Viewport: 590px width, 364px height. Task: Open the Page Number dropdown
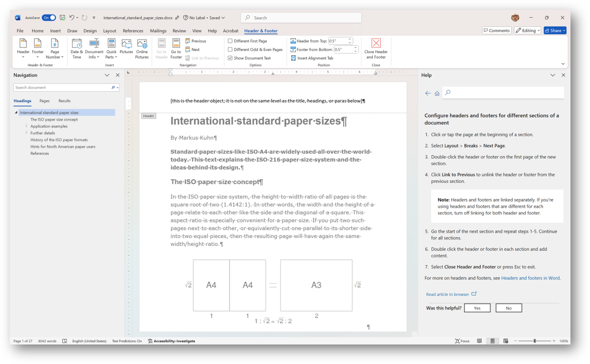tap(54, 49)
